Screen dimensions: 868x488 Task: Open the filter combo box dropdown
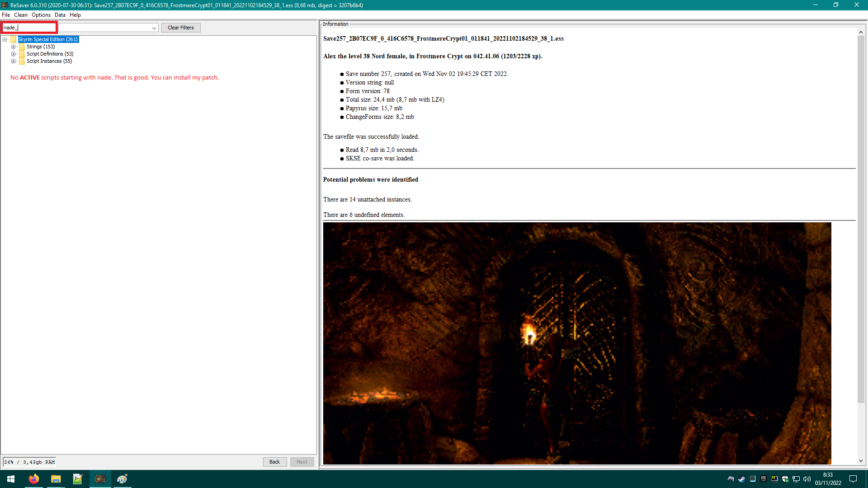154,28
